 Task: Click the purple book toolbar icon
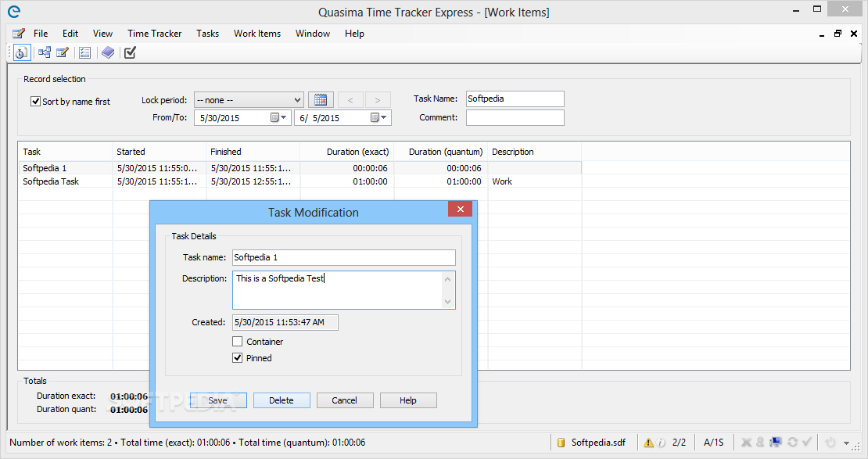tap(108, 52)
